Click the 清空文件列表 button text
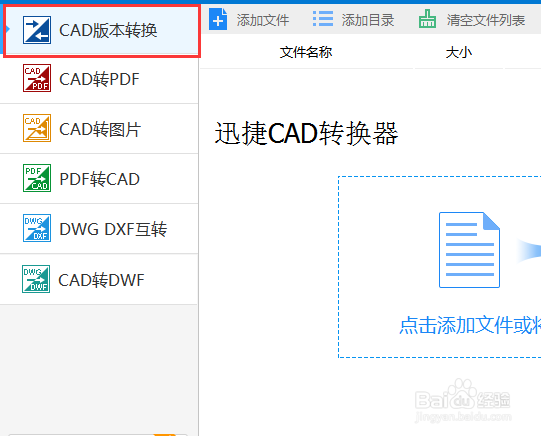Image resolution: width=541 pixels, height=436 pixels. (486, 20)
